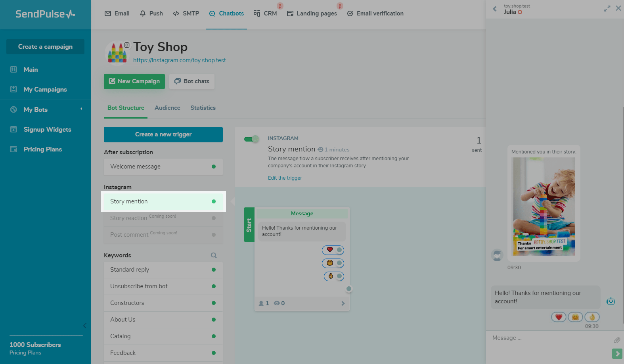
Task: Click the attachment paperclip icon
Action: coord(617,340)
